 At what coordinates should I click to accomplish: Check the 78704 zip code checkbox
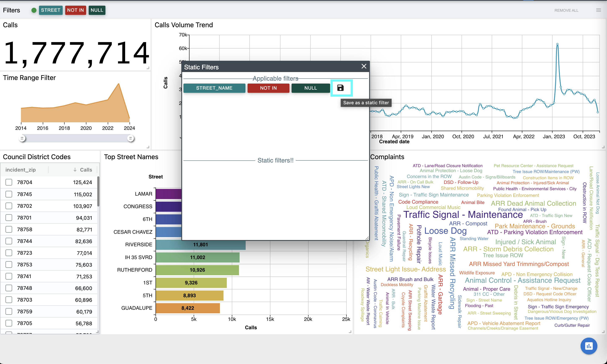coord(9,182)
